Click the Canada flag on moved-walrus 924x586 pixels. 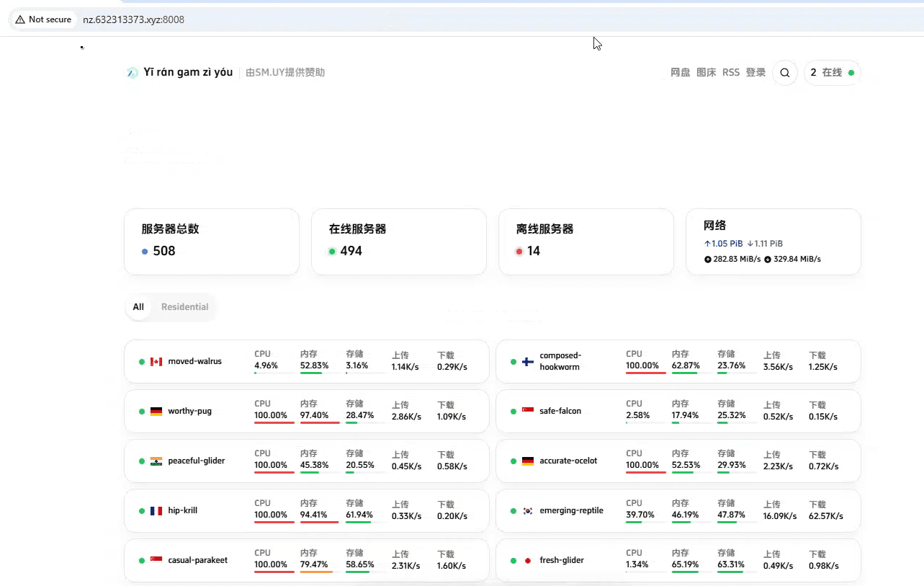(x=156, y=361)
